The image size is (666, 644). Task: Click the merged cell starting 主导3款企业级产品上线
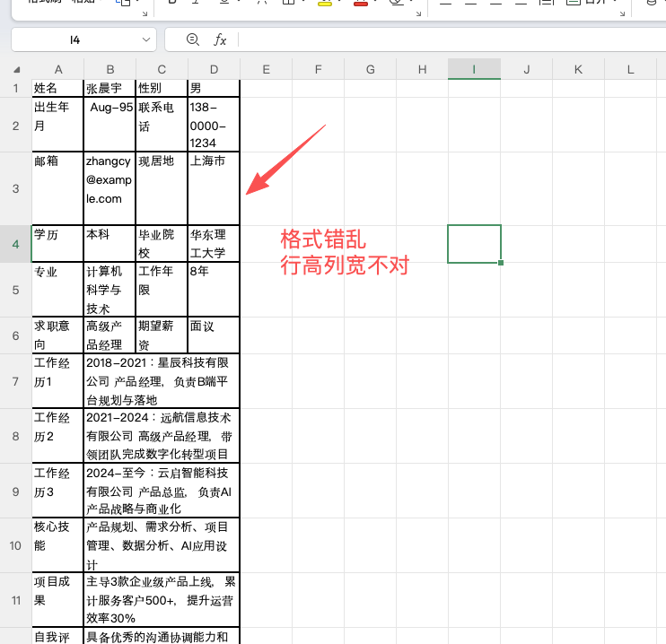coord(162,600)
